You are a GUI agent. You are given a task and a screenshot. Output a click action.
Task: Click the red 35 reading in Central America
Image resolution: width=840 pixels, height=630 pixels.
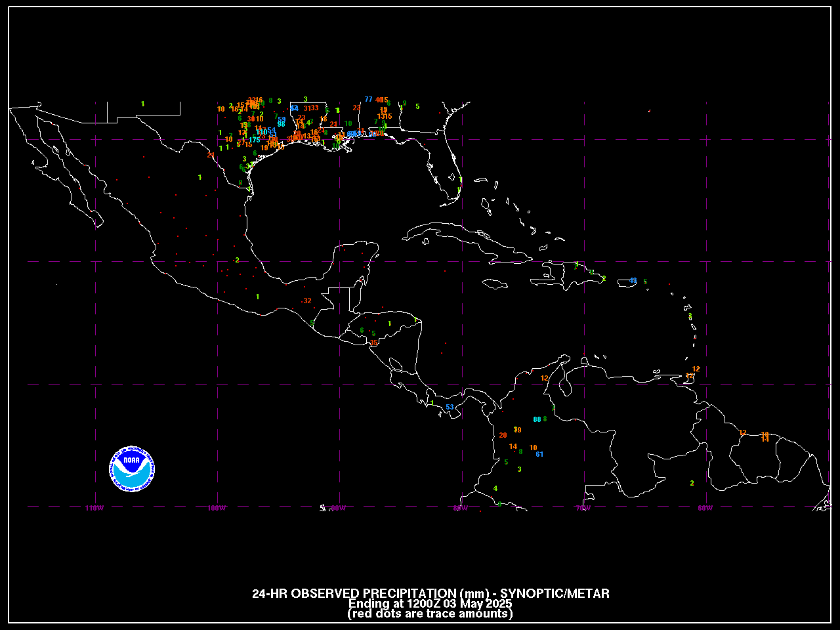click(374, 343)
